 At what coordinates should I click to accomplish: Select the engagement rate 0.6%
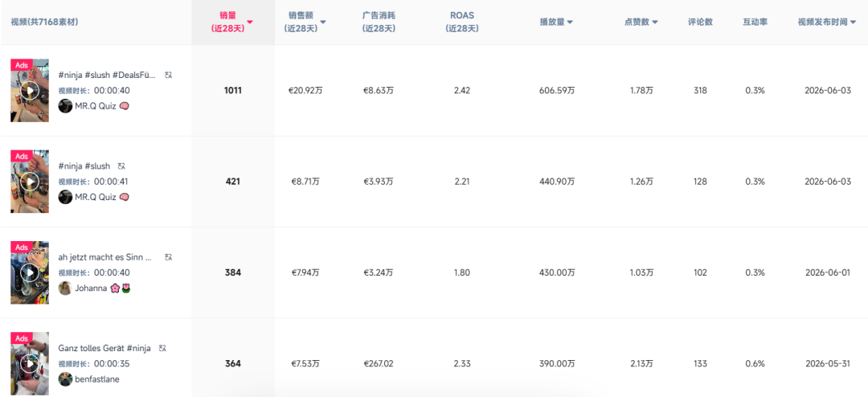pyautogui.click(x=755, y=363)
